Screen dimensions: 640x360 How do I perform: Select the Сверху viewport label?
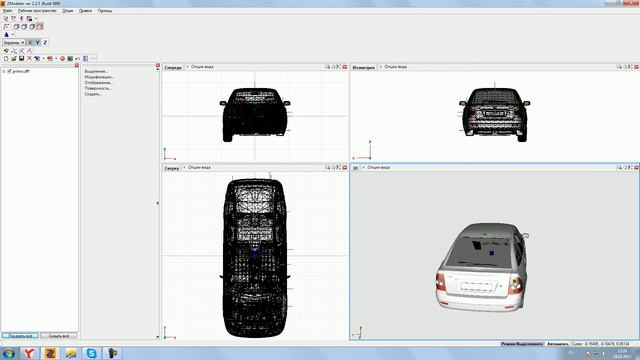(171, 168)
